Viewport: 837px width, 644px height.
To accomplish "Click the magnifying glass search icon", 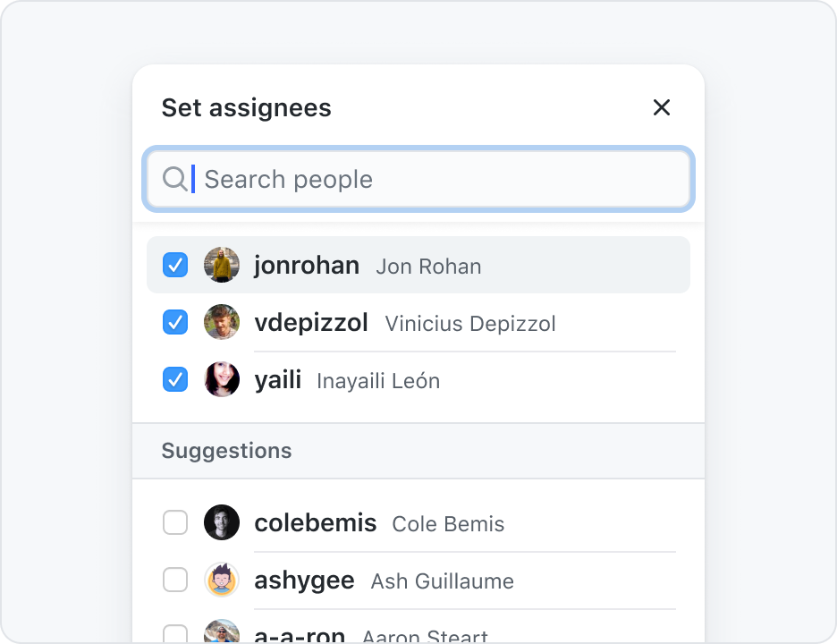I will 174,179.
